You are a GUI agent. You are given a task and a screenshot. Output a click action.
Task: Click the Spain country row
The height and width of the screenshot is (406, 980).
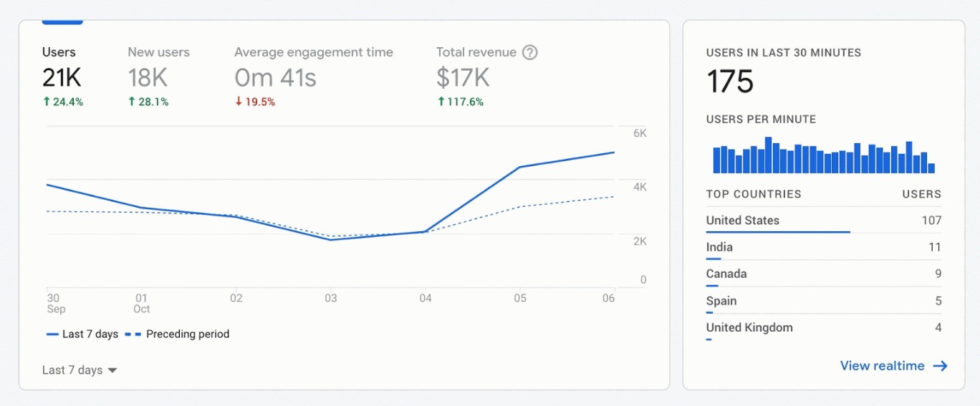[824, 301]
